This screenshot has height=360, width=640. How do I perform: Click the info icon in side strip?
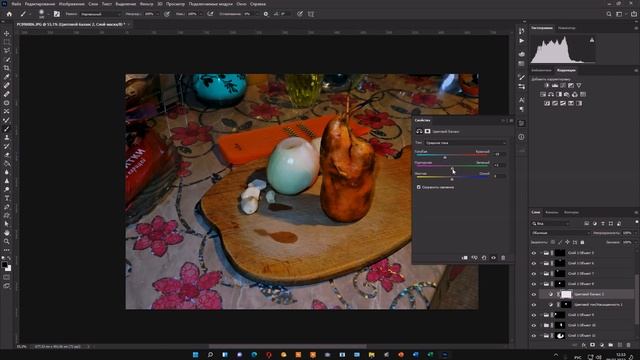[x=522, y=137]
